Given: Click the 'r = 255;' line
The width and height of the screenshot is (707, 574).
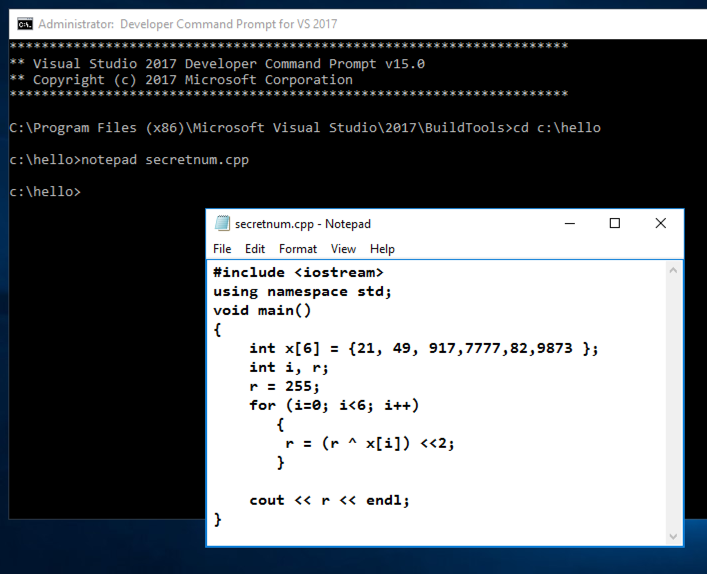Looking at the screenshot, I should [285, 386].
